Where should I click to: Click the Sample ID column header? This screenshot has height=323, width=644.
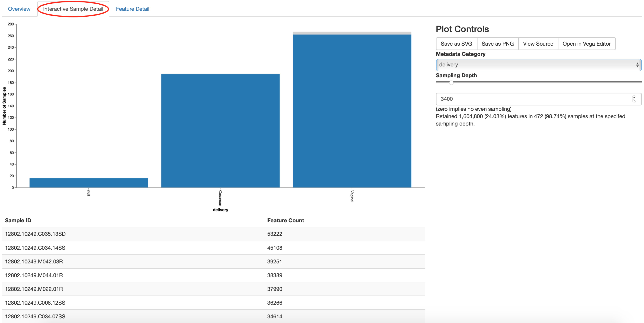click(x=18, y=220)
